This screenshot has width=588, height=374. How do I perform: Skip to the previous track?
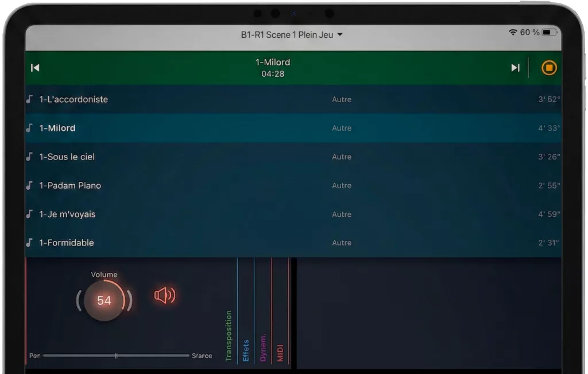(x=35, y=68)
